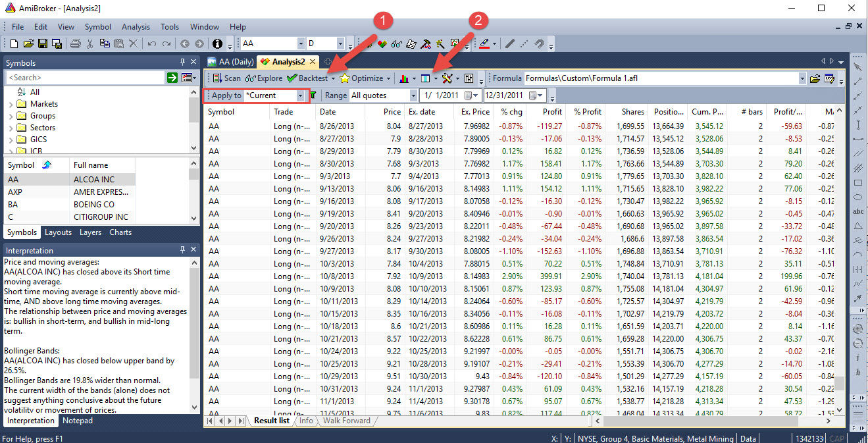This screenshot has width=868, height=443.
Task: Click the Explore binoculars icon
Action: tap(250, 78)
